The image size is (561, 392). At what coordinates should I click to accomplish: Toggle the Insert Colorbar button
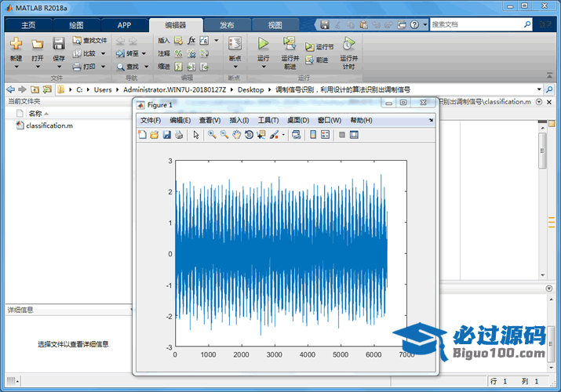click(x=313, y=135)
